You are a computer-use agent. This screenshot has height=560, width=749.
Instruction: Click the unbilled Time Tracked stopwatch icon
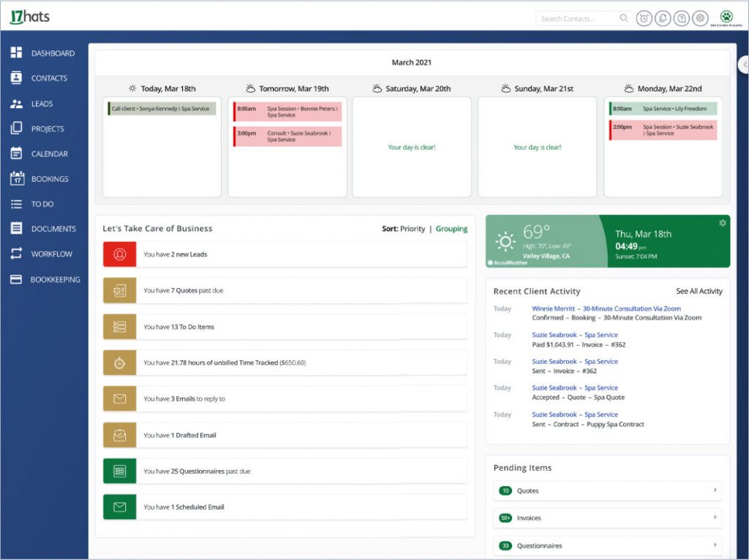120,363
